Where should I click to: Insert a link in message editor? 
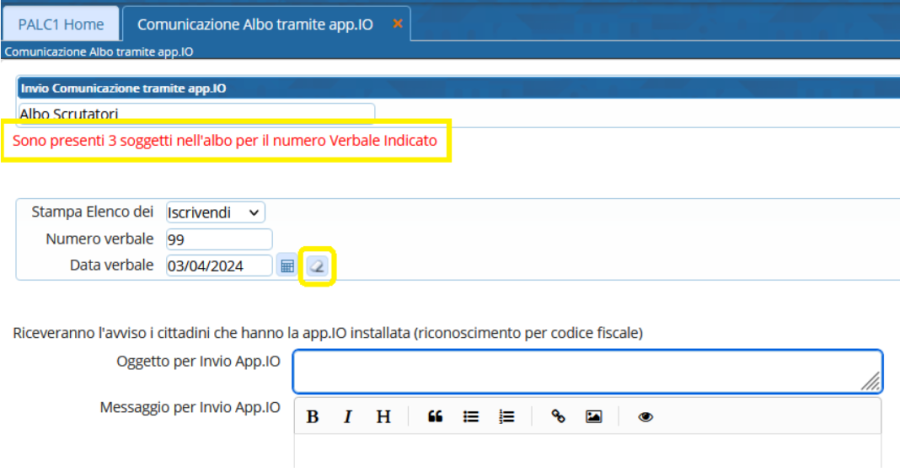point(558,417)
